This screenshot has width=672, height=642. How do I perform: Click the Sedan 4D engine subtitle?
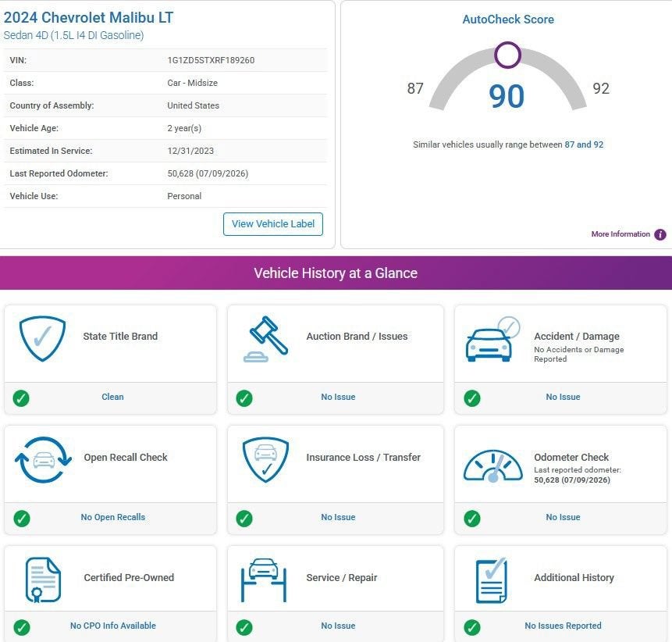pyautogui.click(x=73, y=35)
